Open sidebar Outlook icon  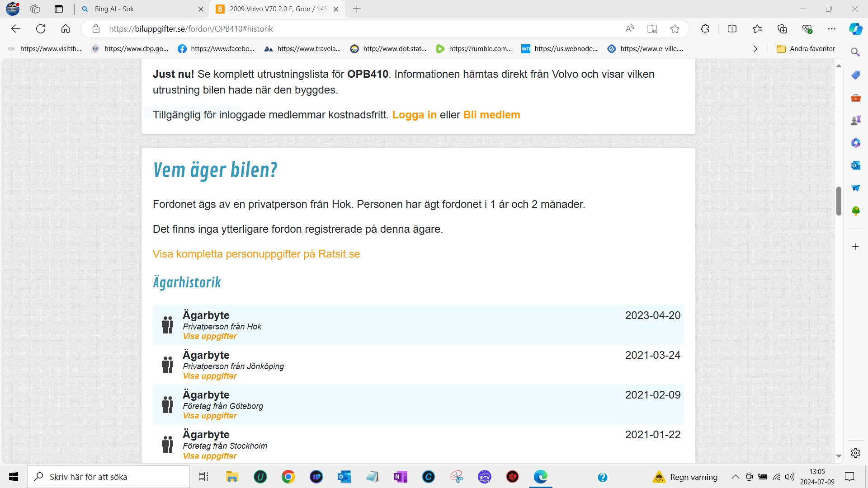click(x=855, y=165)
